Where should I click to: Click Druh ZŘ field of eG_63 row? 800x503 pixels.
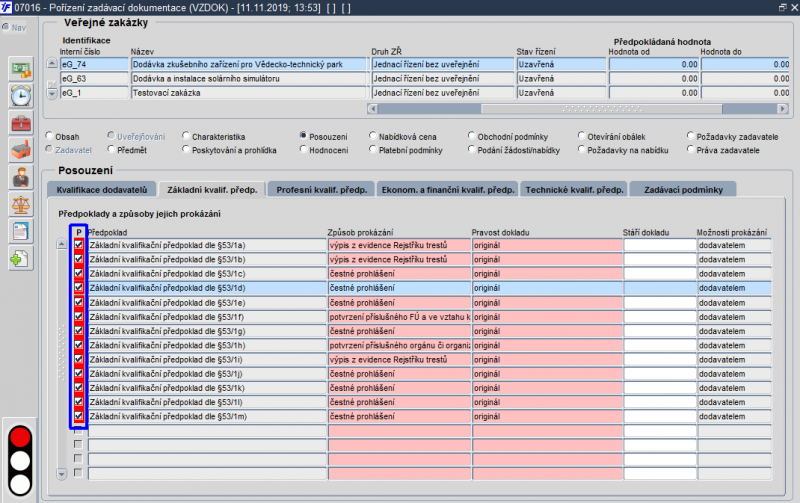click(x=442, y=79)
